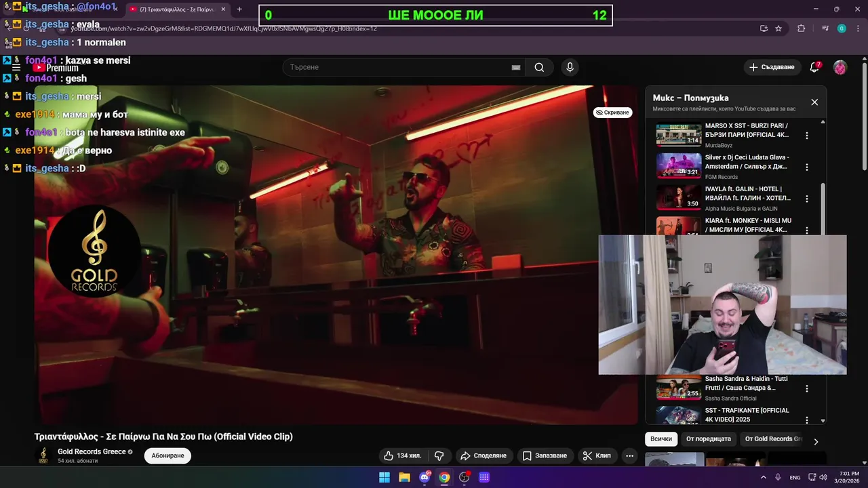Open network and volume quick settings

[817, 477]
